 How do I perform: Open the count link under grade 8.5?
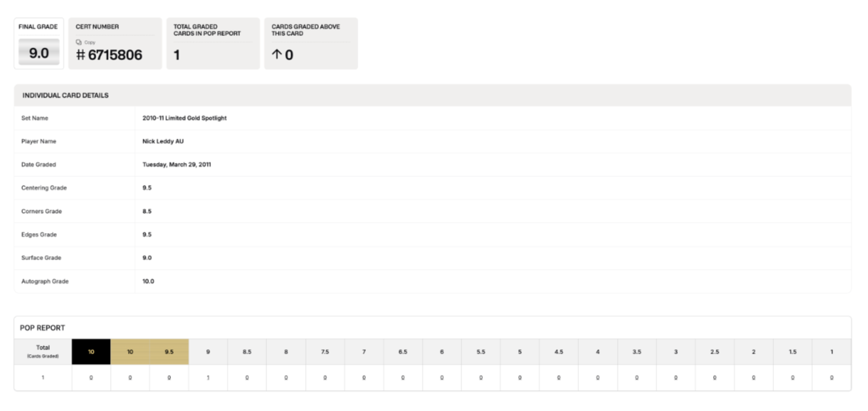click(247, 378)
